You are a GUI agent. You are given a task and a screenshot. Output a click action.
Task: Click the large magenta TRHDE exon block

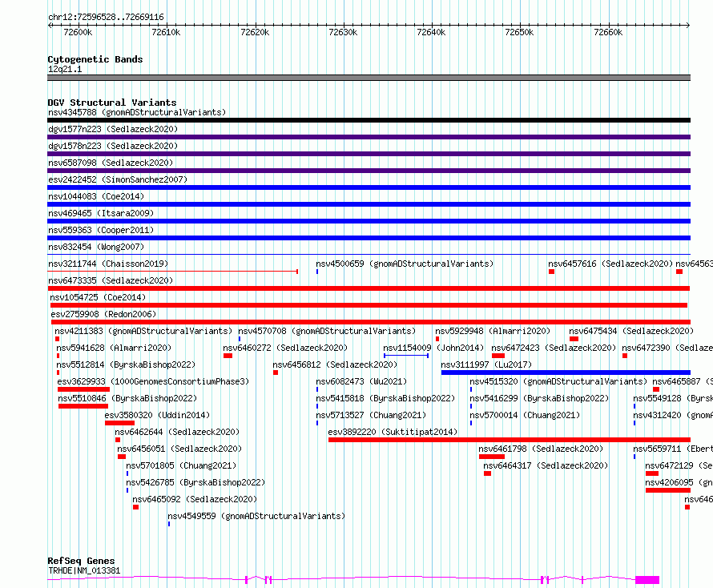click(647, 580)
